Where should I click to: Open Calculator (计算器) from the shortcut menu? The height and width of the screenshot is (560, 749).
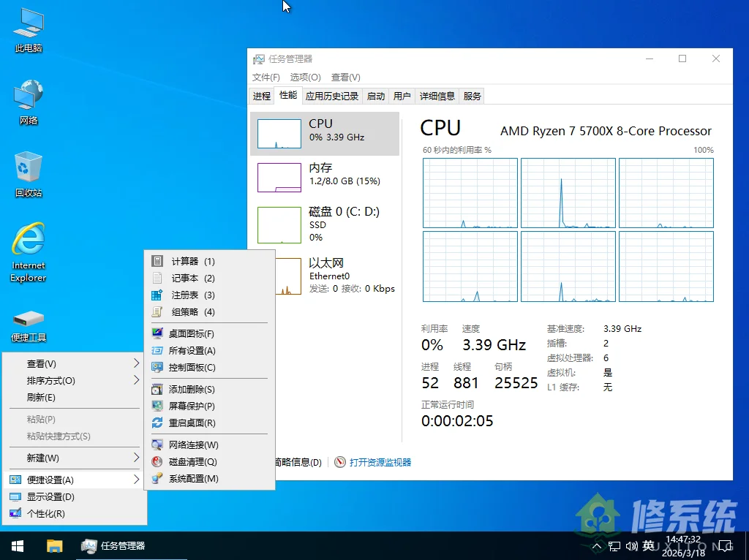pos(184,261)
